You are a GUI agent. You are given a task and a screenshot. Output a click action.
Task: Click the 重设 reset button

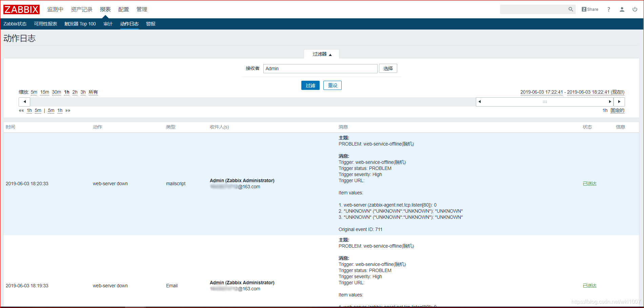click(x=332, y=85)
